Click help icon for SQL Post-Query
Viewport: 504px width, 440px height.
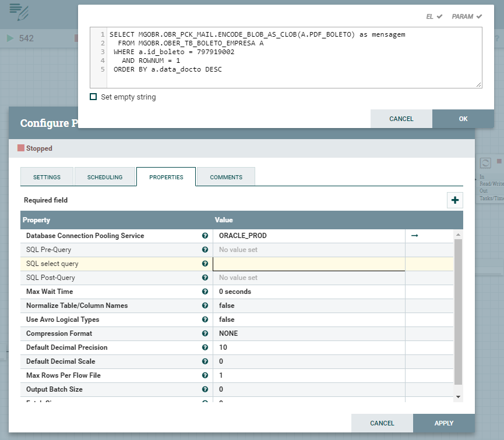pos(205,278)
